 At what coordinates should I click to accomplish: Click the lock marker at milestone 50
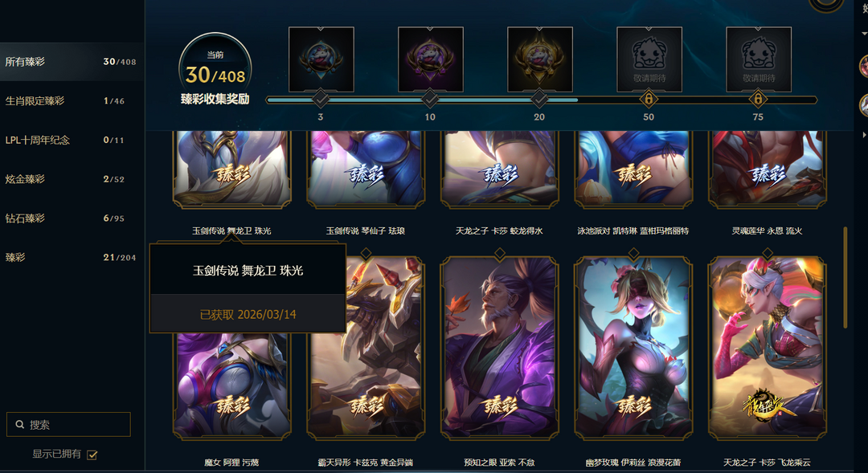(x=649, y=100)
